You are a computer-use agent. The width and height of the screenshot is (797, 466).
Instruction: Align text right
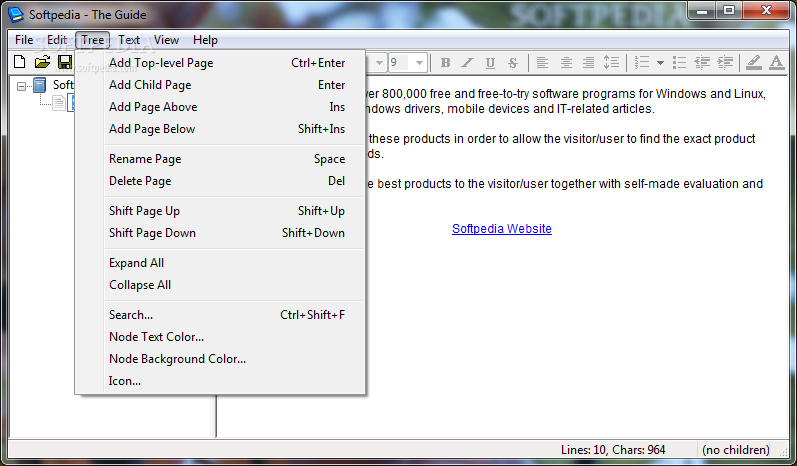[588, 63]
